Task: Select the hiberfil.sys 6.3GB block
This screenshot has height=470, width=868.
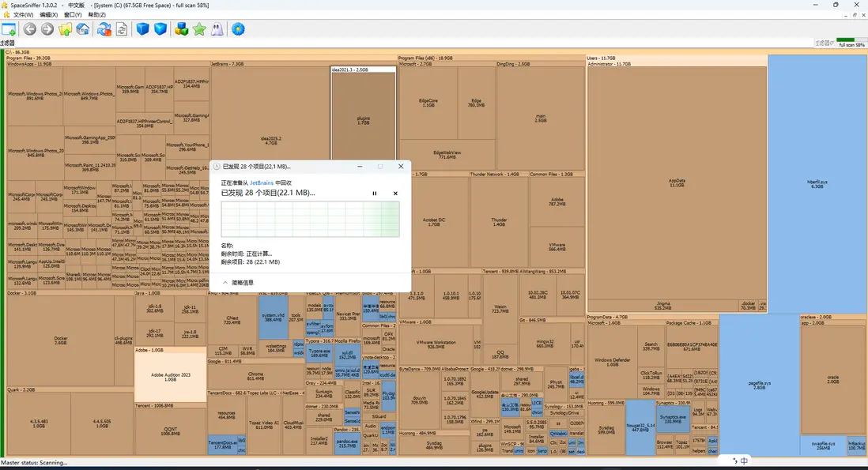Action: [x=817, y=184]
